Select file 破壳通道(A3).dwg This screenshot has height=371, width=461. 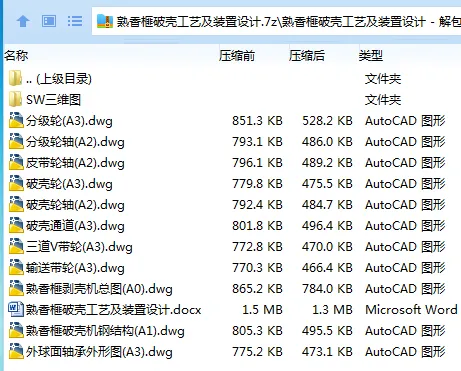pos(75,226)
